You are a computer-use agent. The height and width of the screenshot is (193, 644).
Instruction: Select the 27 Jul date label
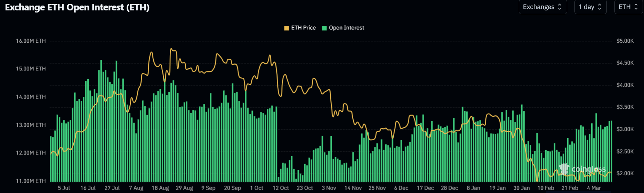pyautogui.click(x=112, y=188)
